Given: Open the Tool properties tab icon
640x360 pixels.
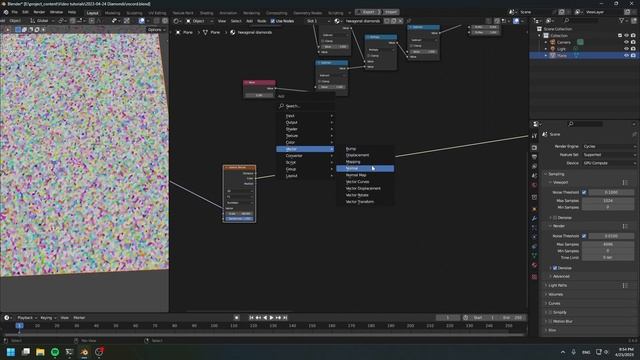Looking at the screenshot, I should click(x=534, y=136).
